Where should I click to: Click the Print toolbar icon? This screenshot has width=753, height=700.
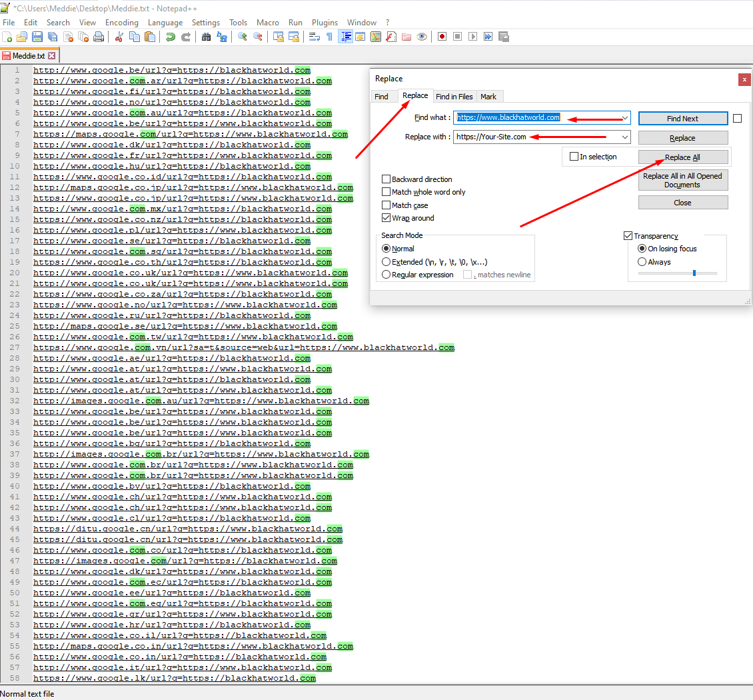[99, 37]
